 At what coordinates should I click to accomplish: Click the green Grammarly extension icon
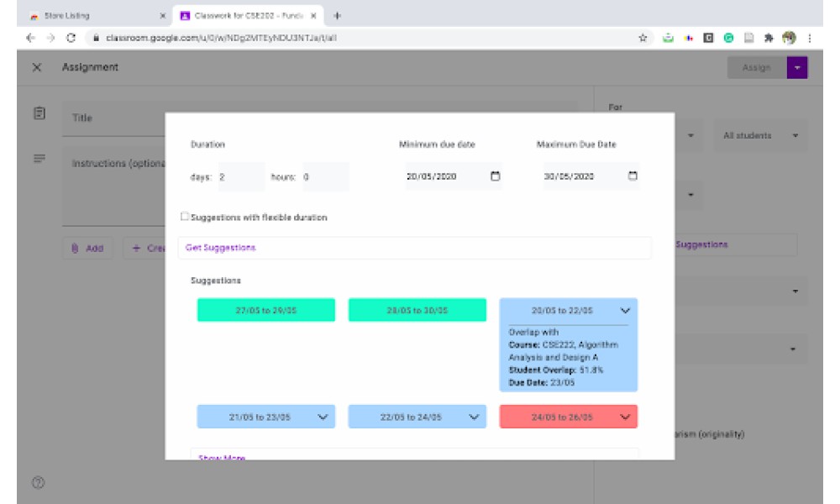[728, 38]
